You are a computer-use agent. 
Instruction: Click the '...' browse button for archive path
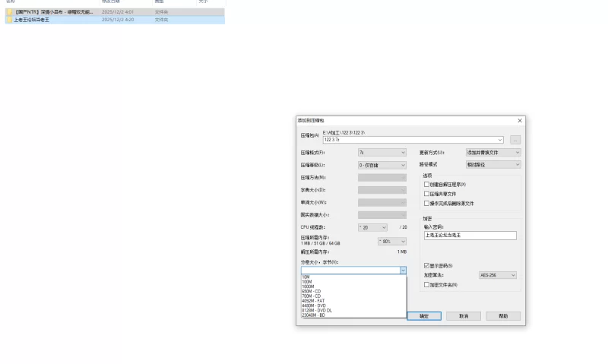coord(515,140)
